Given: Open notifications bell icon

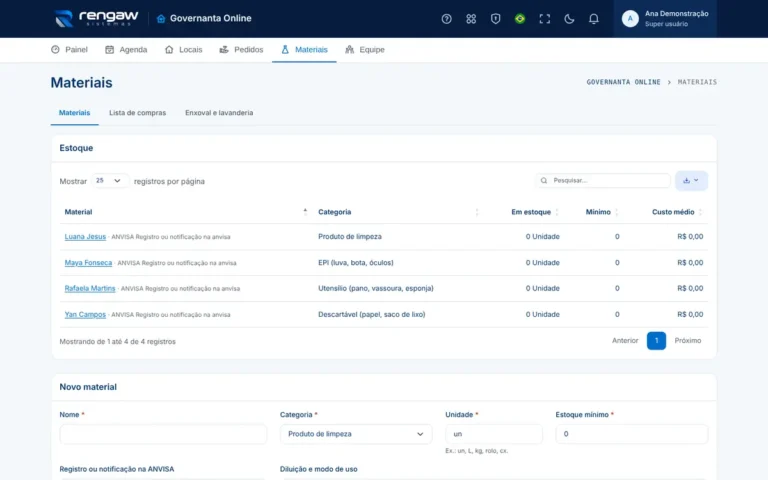Looking at the screenshot, I should [594, 19].
